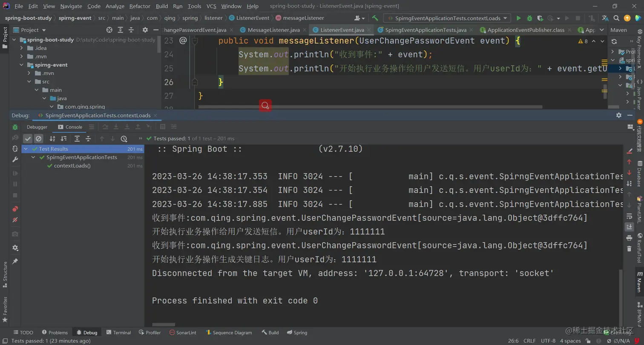Open run configuration dropdown contextLoads

pyautogui.click(x=447, y=18)
